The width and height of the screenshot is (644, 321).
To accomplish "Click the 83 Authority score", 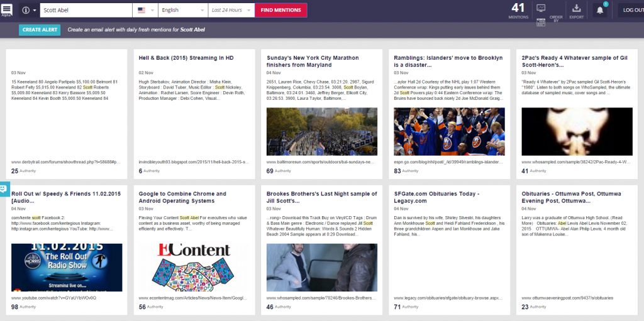I will (406, 171).
